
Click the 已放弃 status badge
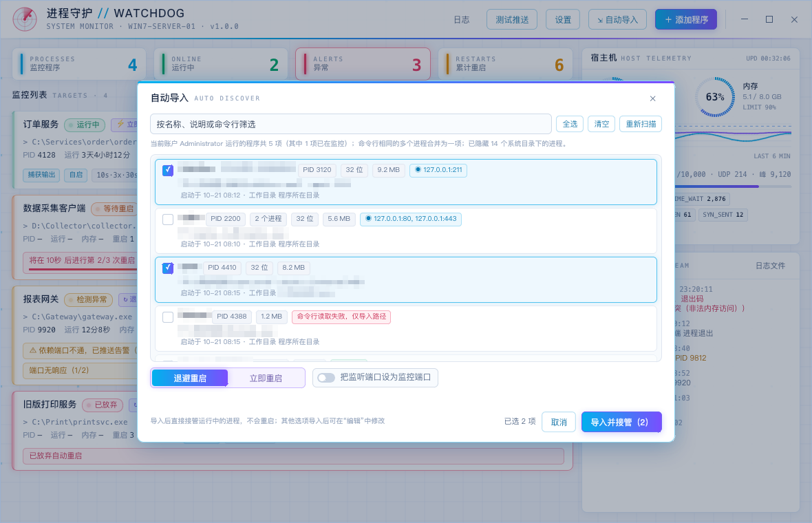[103, 405]
